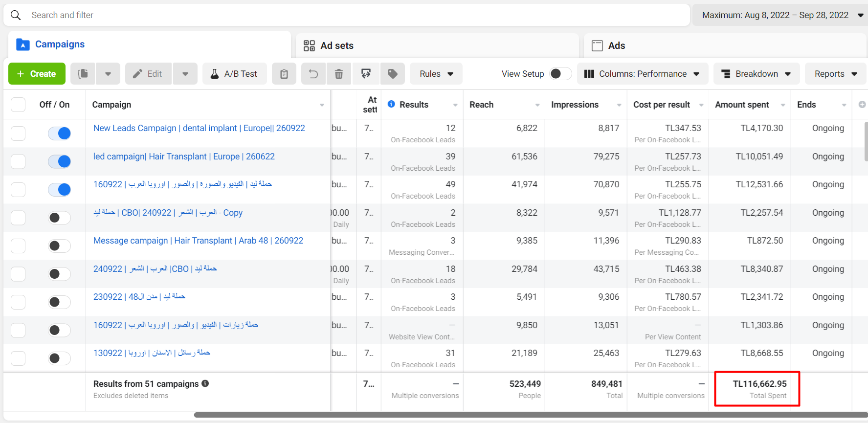
Task: Click the trash delete icon
Action: tap(339, 74)
